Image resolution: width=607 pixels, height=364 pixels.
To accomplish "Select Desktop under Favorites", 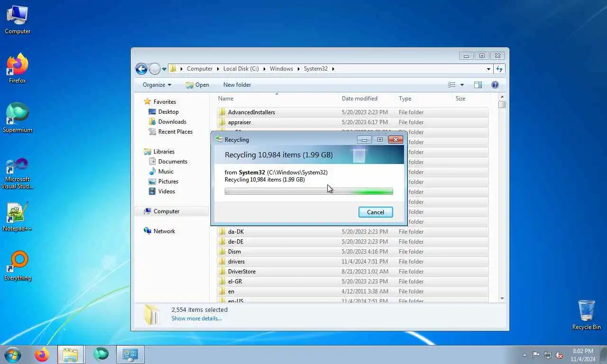I will 168,112.
